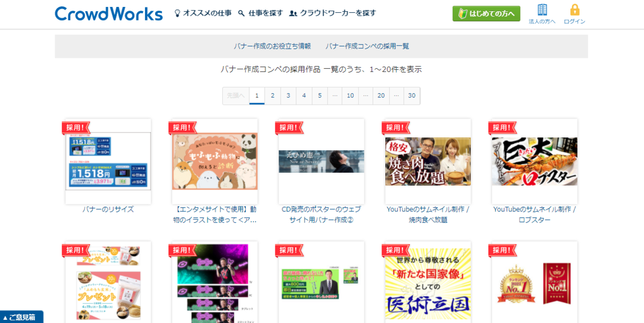The image size is (644, 323).
Task: Go to page 2 of the results
Action: click(x=273, y=96)
